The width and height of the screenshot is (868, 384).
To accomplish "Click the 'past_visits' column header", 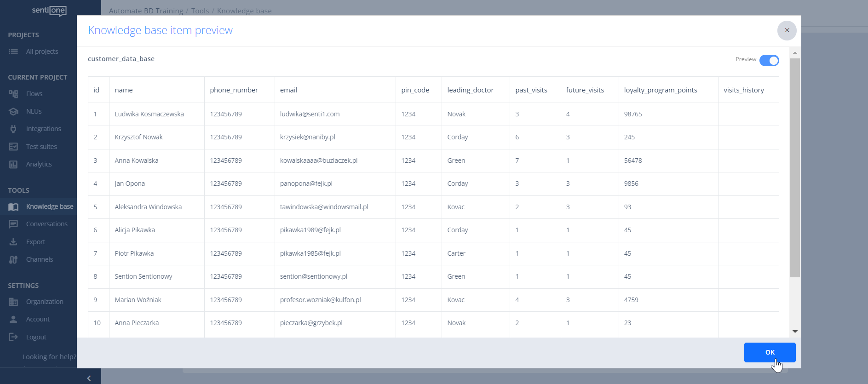I will (x=531, y=90).
